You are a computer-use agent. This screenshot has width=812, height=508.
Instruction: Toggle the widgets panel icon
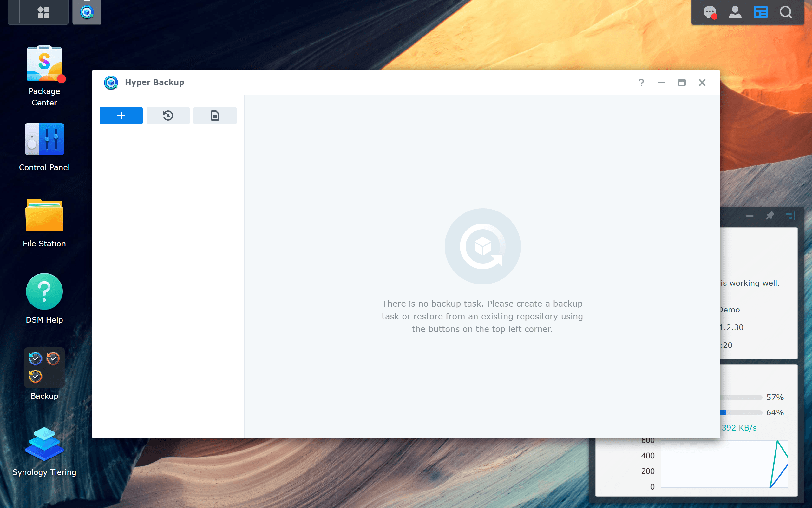click(760, 13)
